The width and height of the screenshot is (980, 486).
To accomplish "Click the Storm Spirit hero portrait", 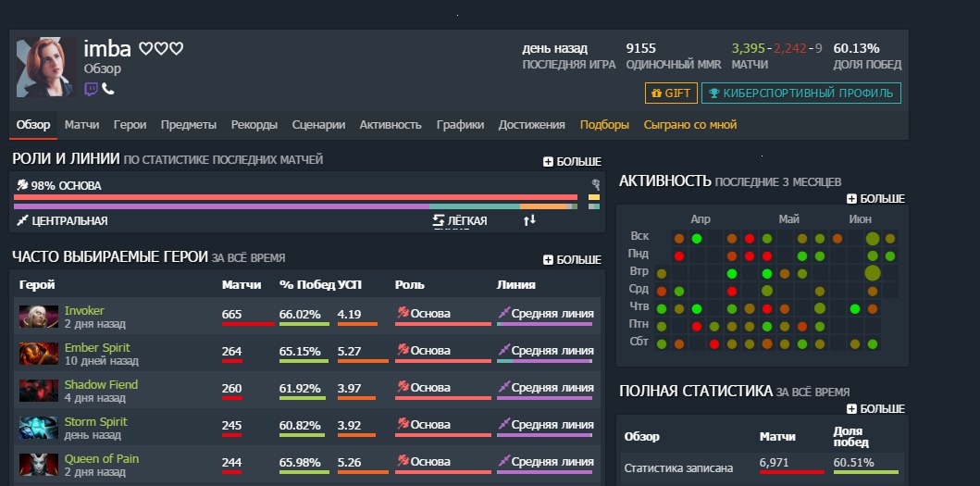I will [x=38, y=428].
